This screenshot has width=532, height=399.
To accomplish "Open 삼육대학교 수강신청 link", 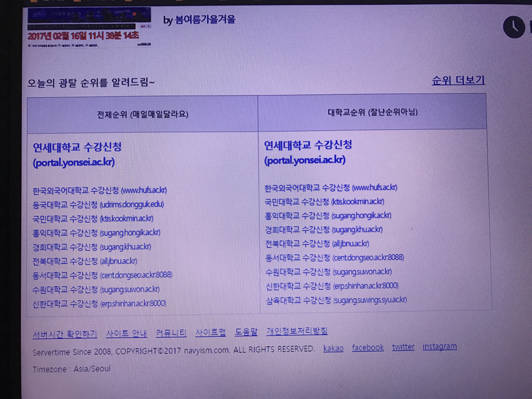I will (336, 300).
